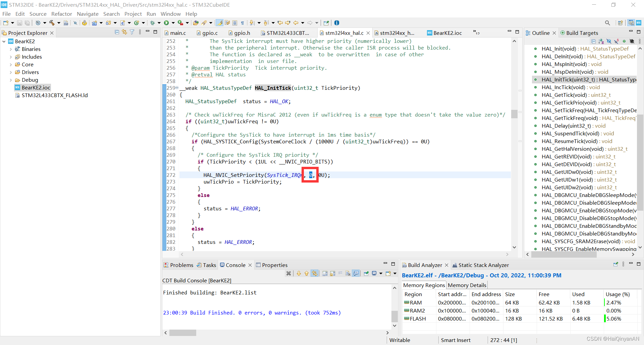
Task: Select BearKE2.ioc in Project Explorer
Action: [x=33, y=87]
